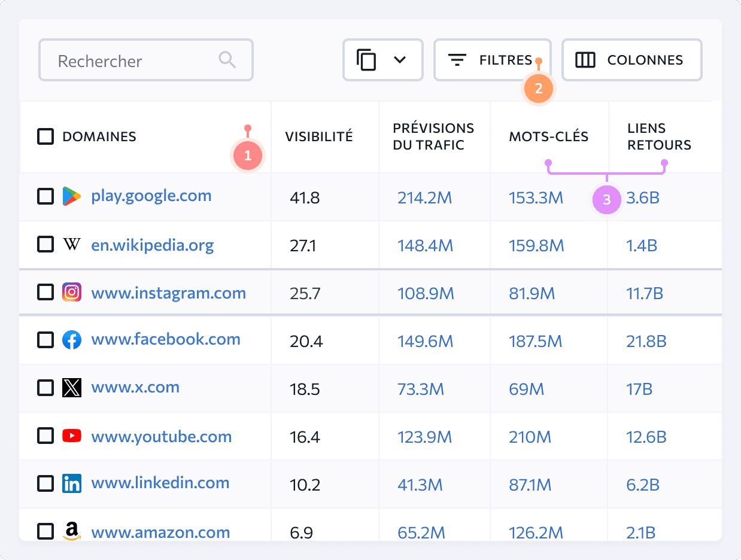Click the LinkedIn favicon
The height and width of the screenshot is (560, 741).
click(x=71, y=483)
